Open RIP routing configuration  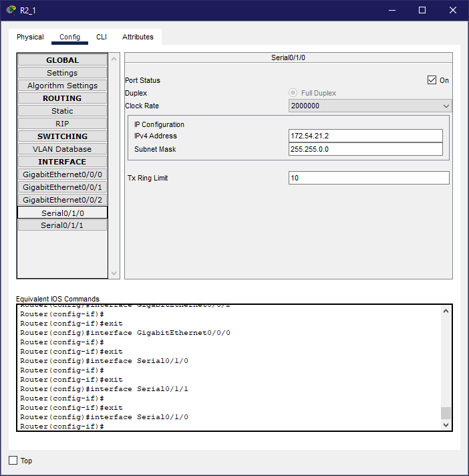[62, 124]
